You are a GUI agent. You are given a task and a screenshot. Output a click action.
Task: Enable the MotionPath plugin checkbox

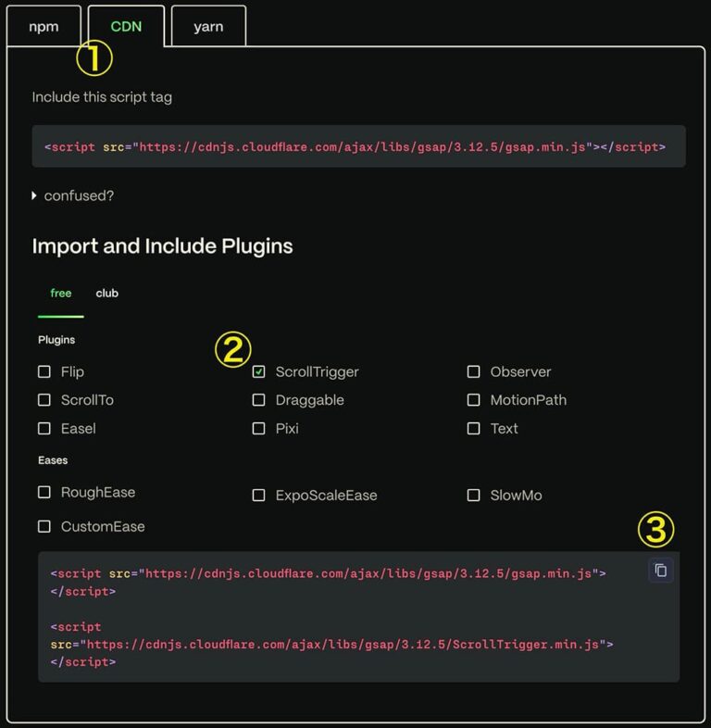[x=474, y=400]
